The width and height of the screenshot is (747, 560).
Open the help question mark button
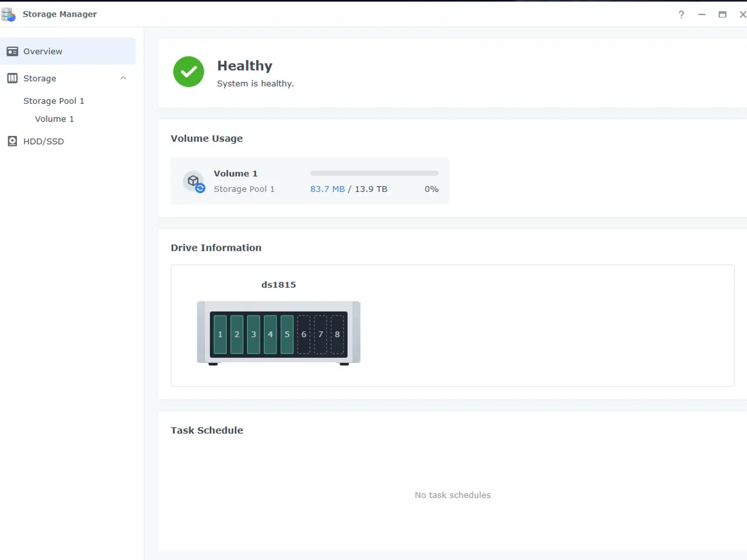pos(681,15)
